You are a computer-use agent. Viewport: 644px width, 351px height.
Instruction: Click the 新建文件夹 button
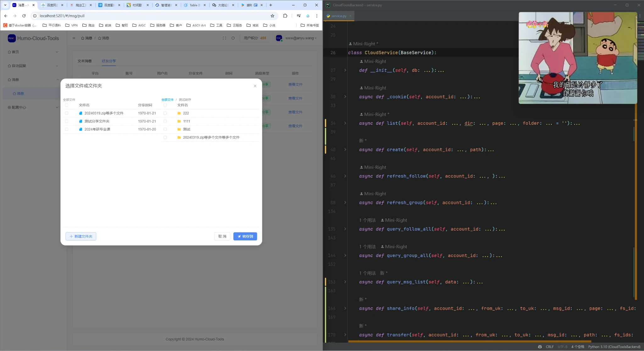[x=81, y=236]
